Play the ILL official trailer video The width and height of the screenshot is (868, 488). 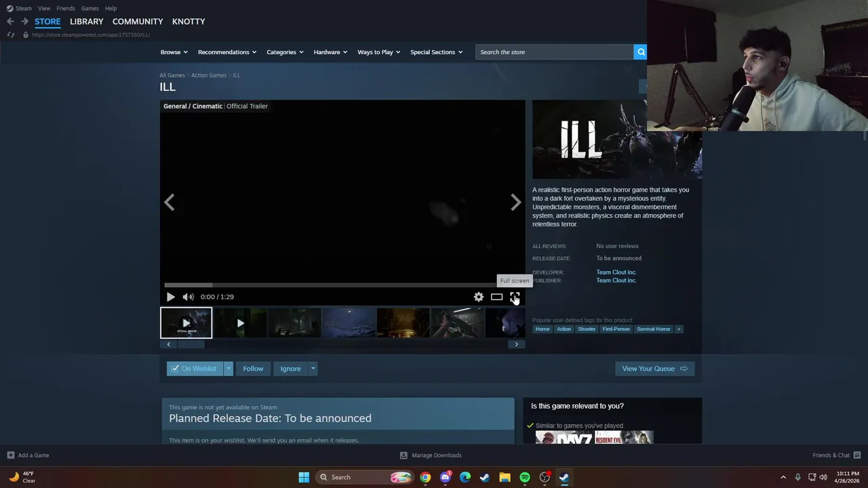(170, 297)
